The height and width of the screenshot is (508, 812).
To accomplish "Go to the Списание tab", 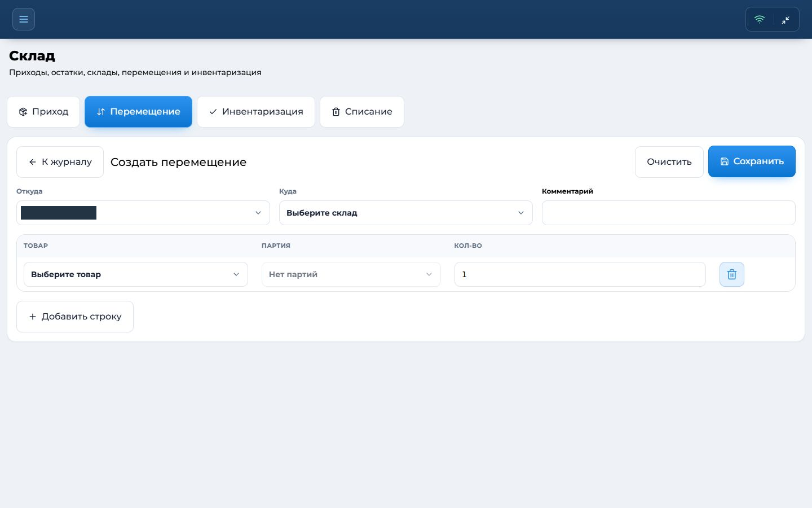I will (362, 112).
